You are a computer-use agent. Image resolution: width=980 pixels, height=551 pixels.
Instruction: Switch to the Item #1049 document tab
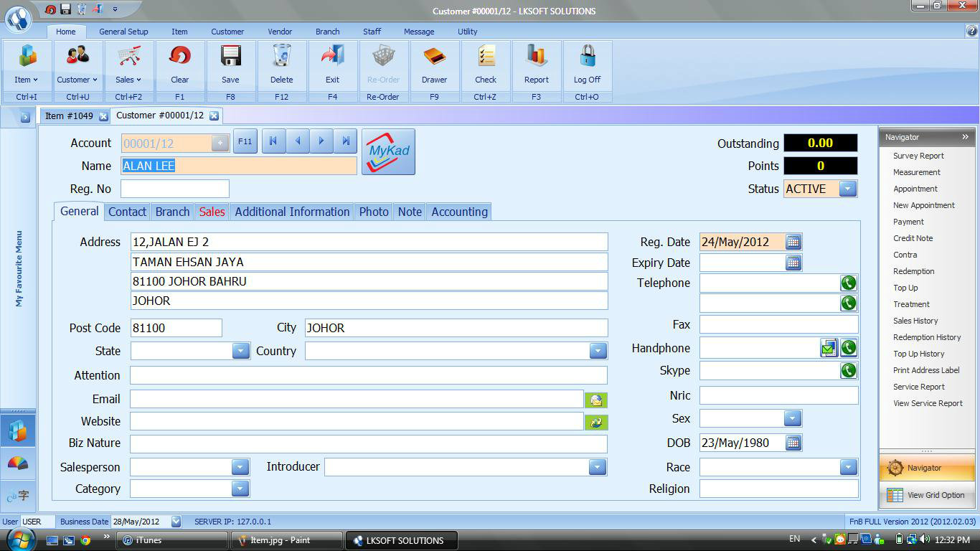pos(69,116)
